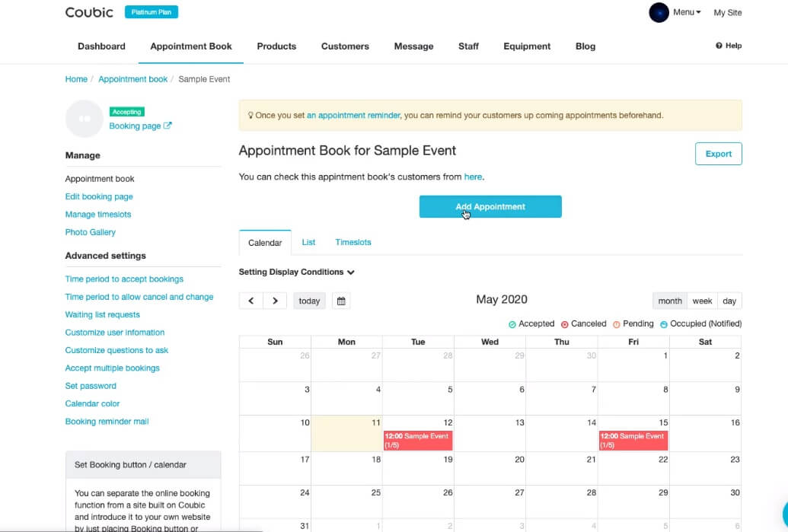Go to previous month arrow

tap(251, 301)
